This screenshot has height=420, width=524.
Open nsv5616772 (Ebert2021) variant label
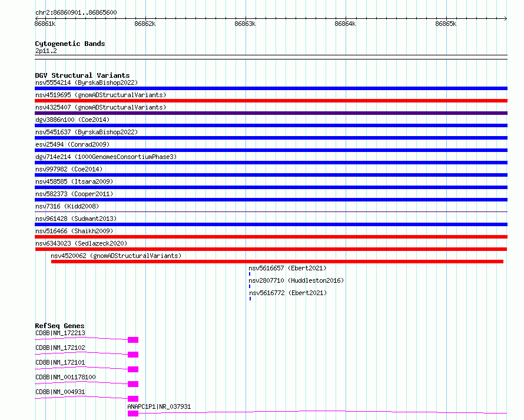tap(288, 293)
